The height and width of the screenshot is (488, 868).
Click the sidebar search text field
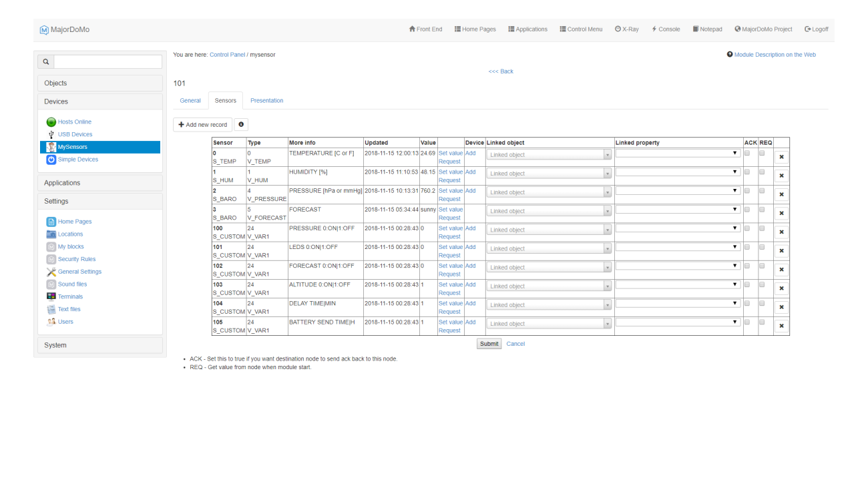tap(107, 61)
